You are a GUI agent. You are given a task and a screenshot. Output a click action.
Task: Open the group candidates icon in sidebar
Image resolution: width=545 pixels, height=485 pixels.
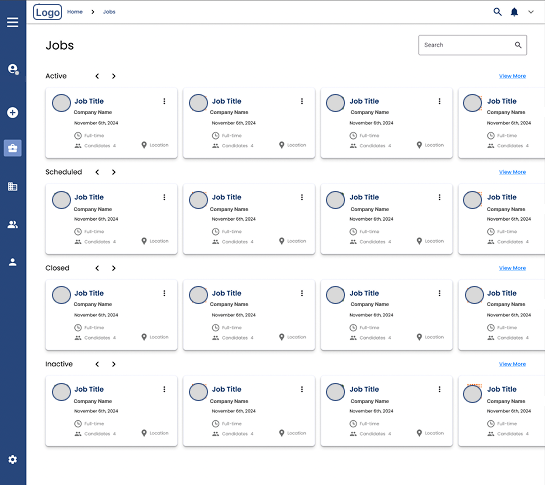pos(13,225)
